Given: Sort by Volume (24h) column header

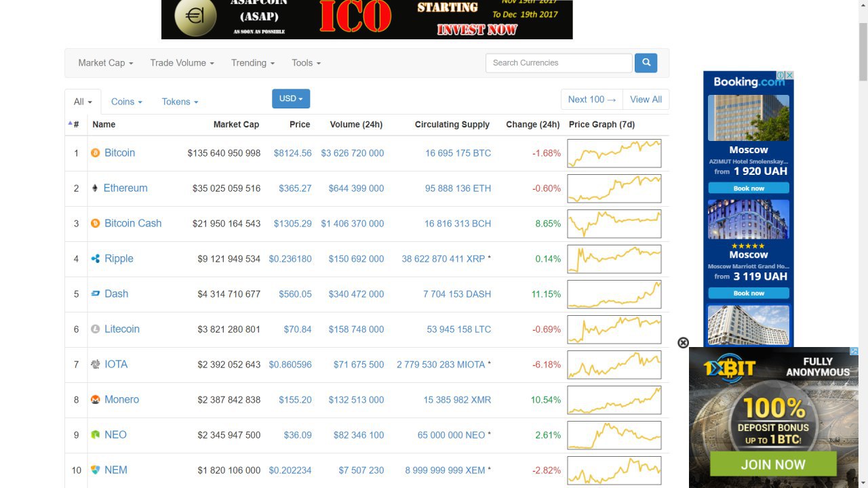Looking at the screenshot, I should tap(356, 125).
